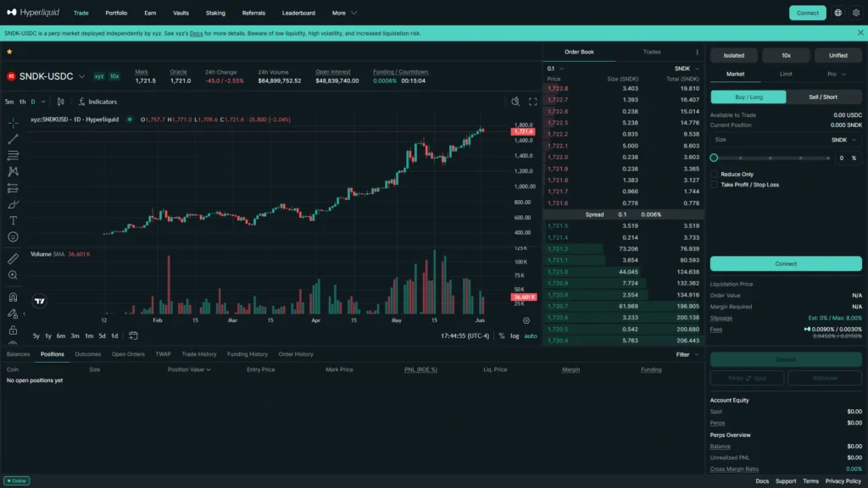Select the Fibonacci retracement tool
The height and width of the screenshot is (488, 868).
click(x=13, y=156)
